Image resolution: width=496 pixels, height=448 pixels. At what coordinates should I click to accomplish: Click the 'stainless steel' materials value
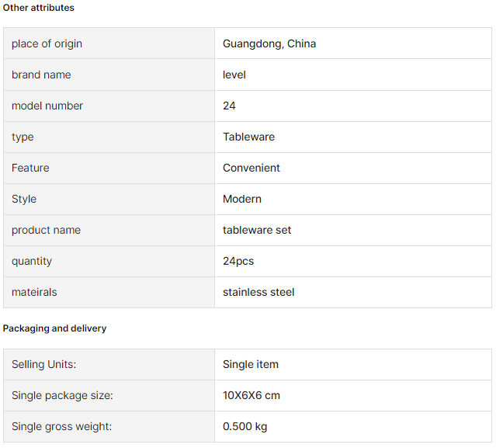tap(258, 292)
